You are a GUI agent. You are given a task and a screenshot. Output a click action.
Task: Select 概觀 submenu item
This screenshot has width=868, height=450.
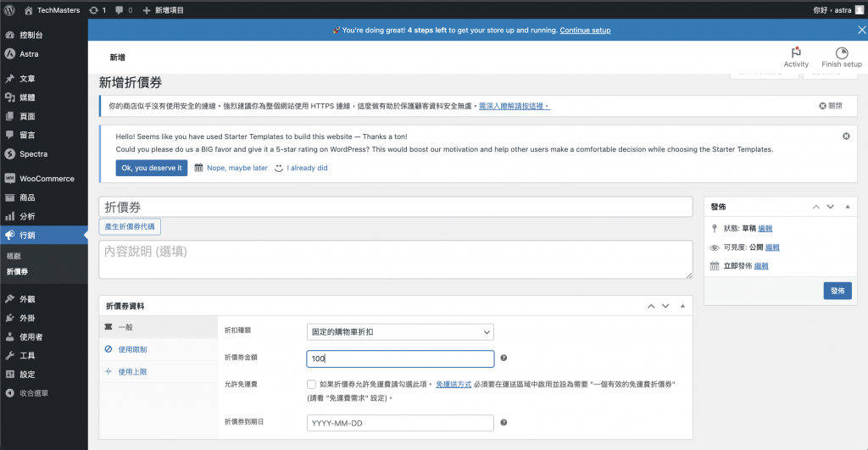click(14, 256)
